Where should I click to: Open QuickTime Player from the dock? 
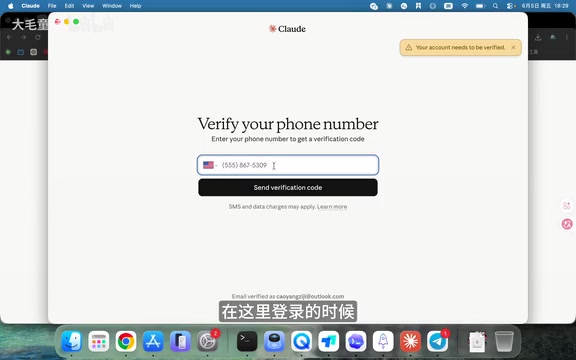pyautogui.click(x=301, y=341)
